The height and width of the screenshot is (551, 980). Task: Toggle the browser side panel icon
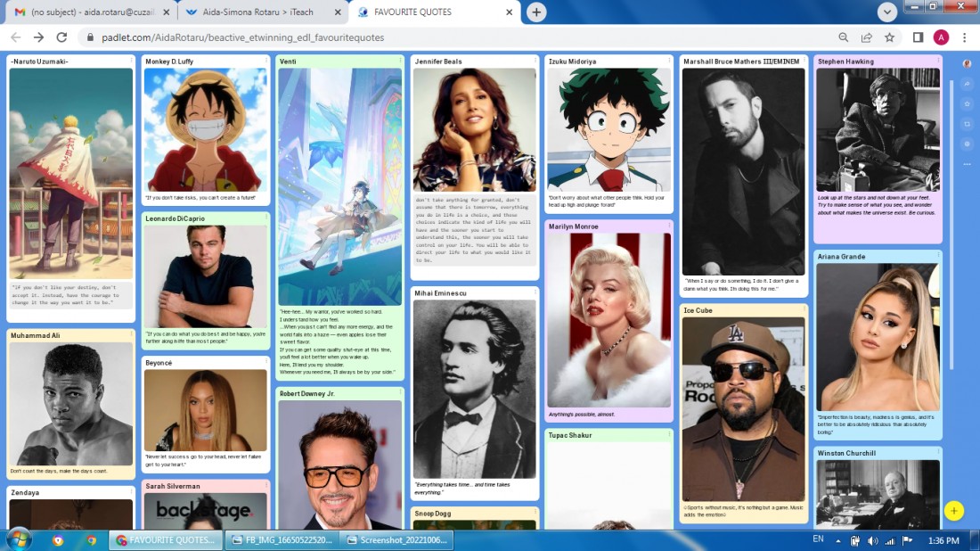(918, 37)
